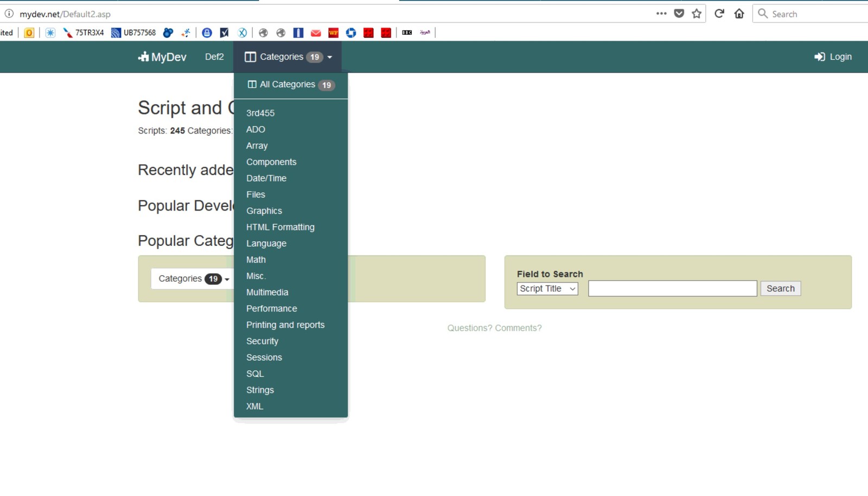Bookmark this page with the star icon
Image resolution: width=868 pixels, height=496 pixels.
point(697,14)
